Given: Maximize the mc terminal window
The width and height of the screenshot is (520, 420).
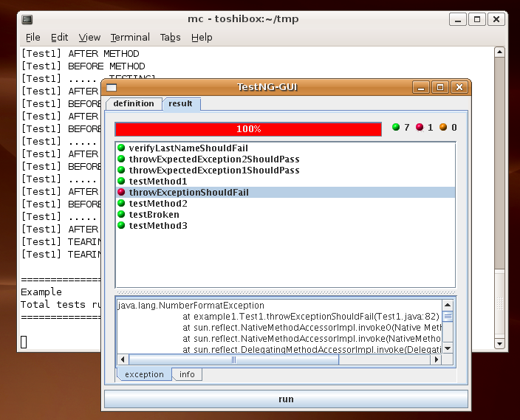Looking at the screenshot, I should (x=477, y=19).
